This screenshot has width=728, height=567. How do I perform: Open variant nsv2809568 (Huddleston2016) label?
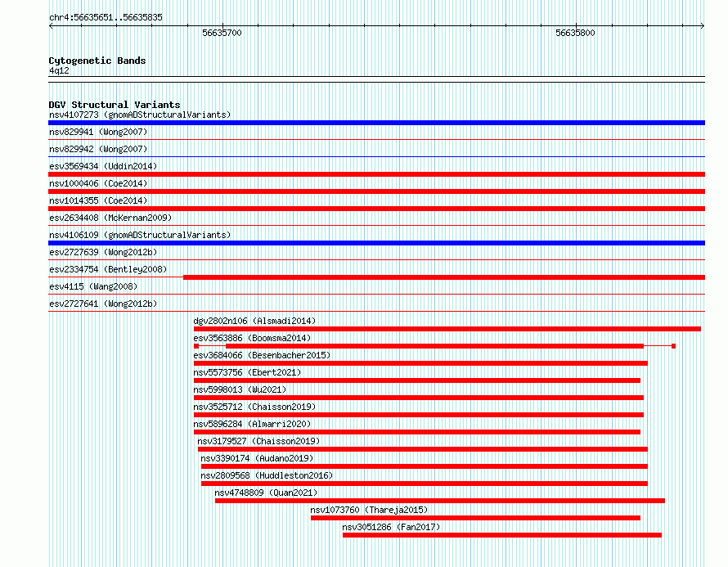[x=267, y=475]
